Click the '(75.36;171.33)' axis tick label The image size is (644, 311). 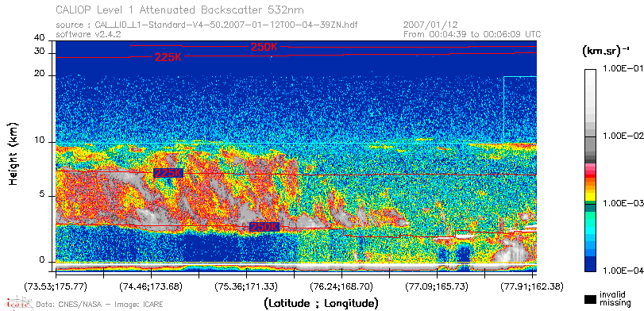tap(246, 286)
